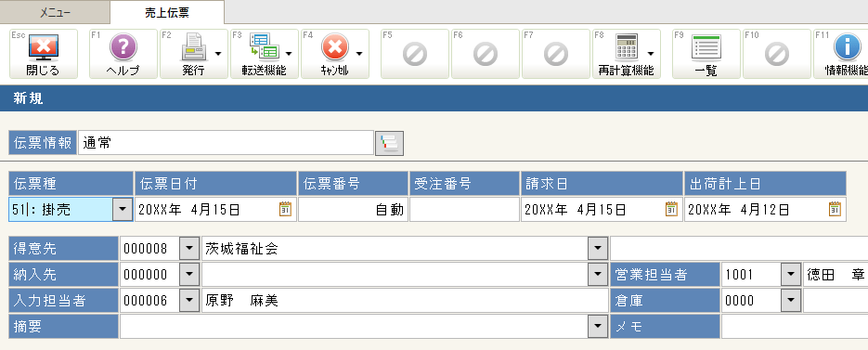Click the 新規 header text
Image resolution: width=868 pixels, height=350 pixels.
click(28, 98)
